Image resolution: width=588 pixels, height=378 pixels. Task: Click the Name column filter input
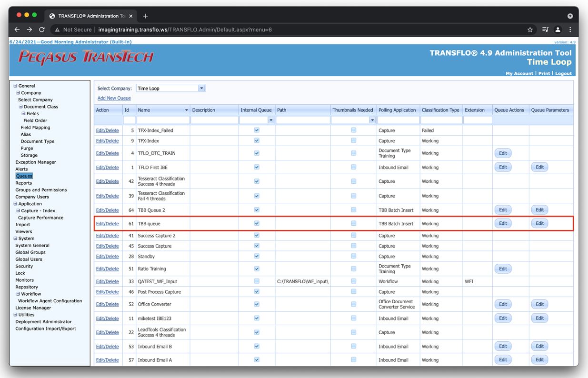[163, 120]
